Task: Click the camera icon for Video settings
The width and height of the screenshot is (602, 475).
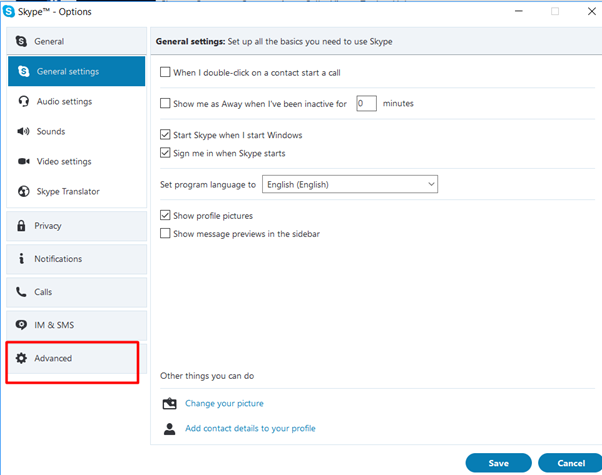Action: point(23,161)
